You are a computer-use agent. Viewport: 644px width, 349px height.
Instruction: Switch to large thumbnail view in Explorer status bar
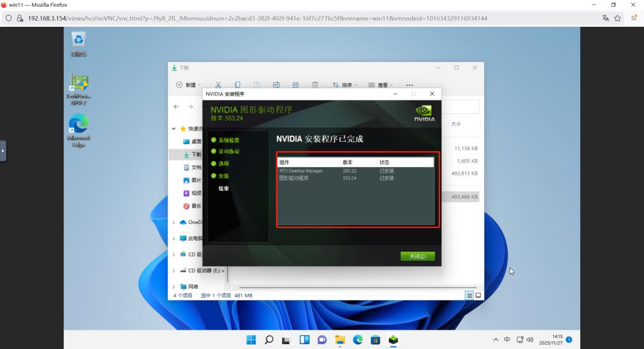tap(478, 295)
